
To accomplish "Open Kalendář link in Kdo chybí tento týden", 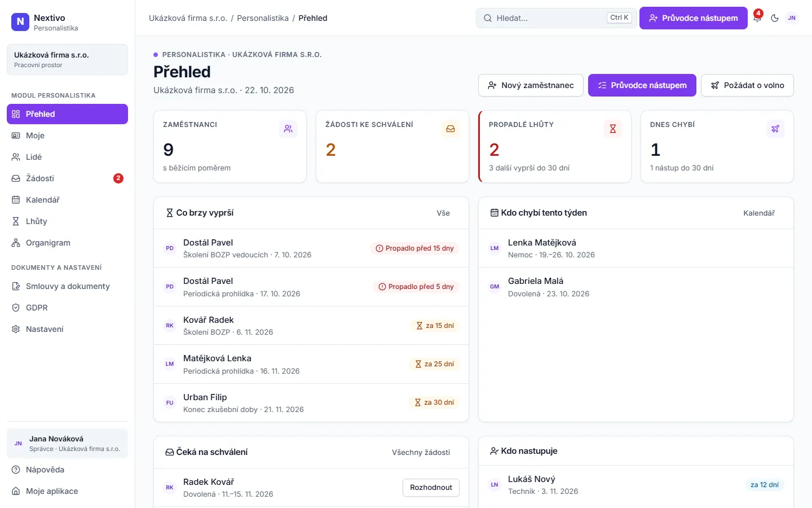I will (x=759, y=213).
